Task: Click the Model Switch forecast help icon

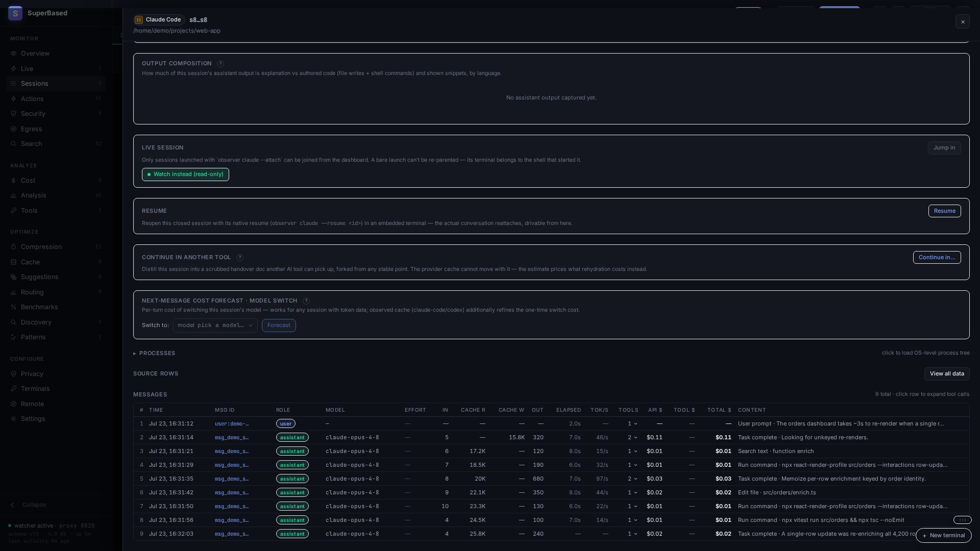Action: click(x=306, y=301)
